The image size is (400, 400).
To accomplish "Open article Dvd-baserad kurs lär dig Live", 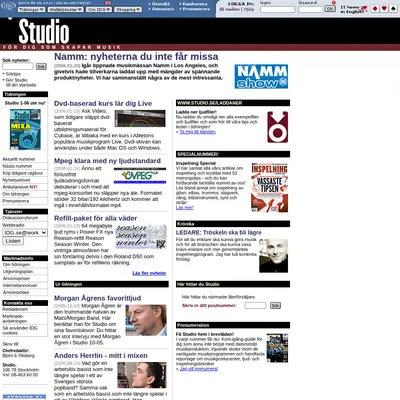I will [103, 103].
